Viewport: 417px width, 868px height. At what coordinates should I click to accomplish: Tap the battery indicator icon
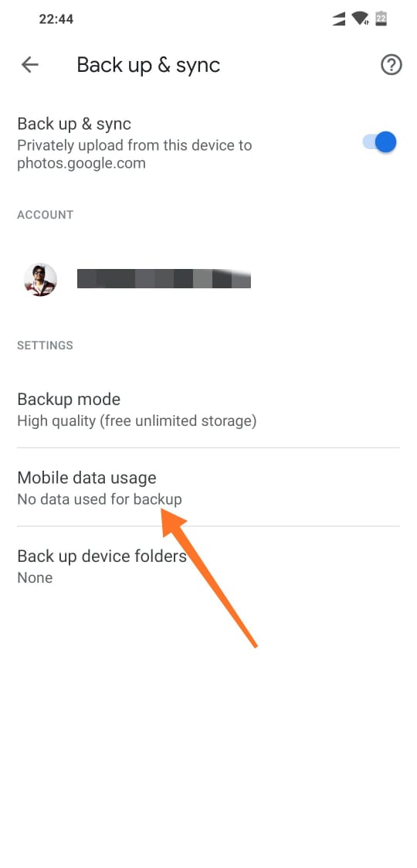point(381,19)
